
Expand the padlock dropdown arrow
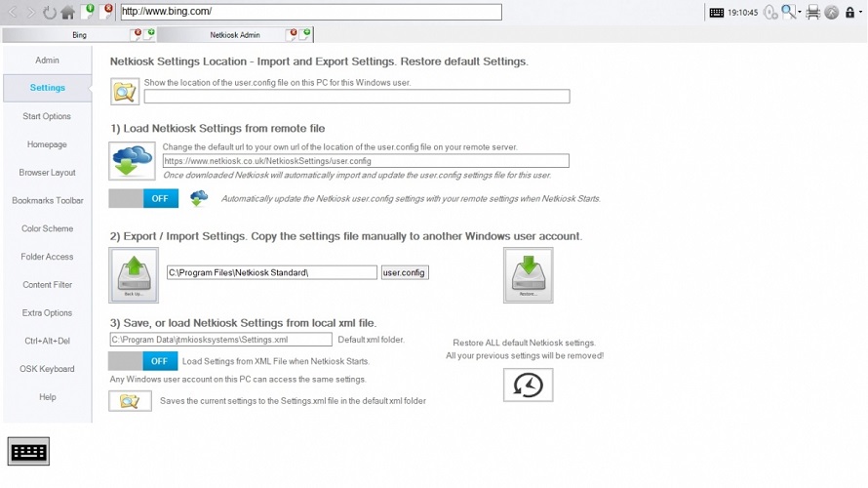coord(861,12)
